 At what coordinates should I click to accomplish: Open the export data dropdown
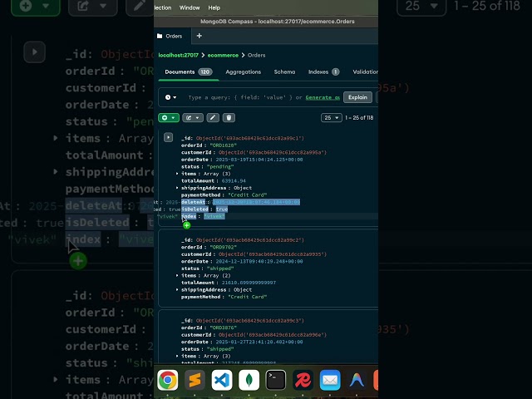[193, 118]
